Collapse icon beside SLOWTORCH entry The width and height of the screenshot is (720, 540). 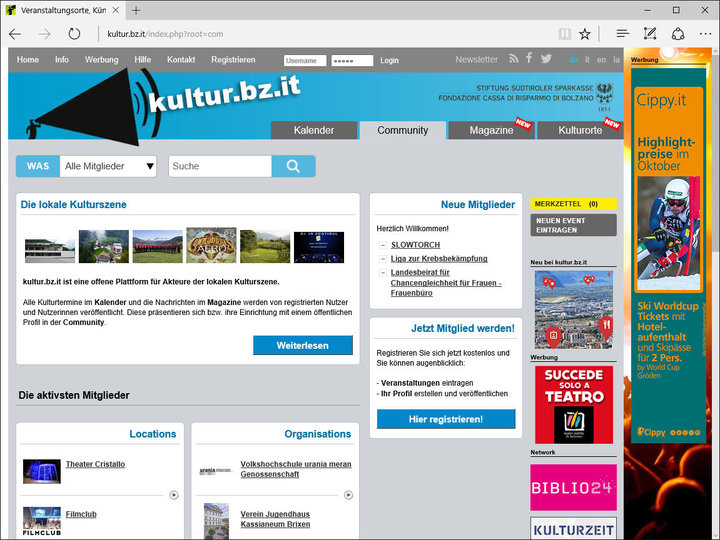[x=382, y=245]
